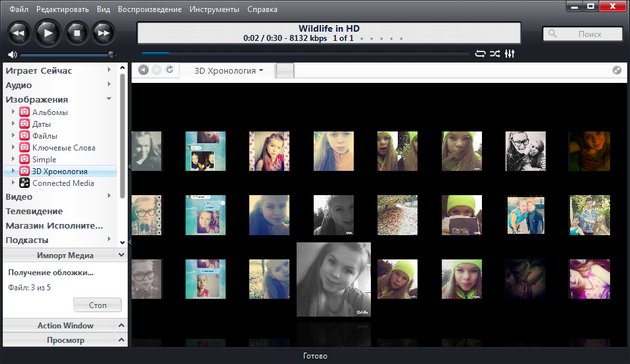The image size is (630, 364).
Task: Collapse the Импорт Медиа panel
Action: pos(121,255)
